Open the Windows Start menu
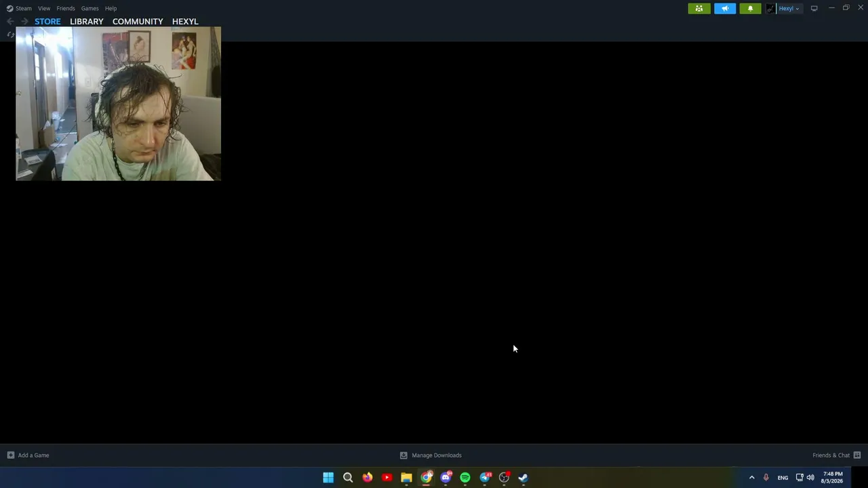 pyautogui.click(x=328, y=478)
